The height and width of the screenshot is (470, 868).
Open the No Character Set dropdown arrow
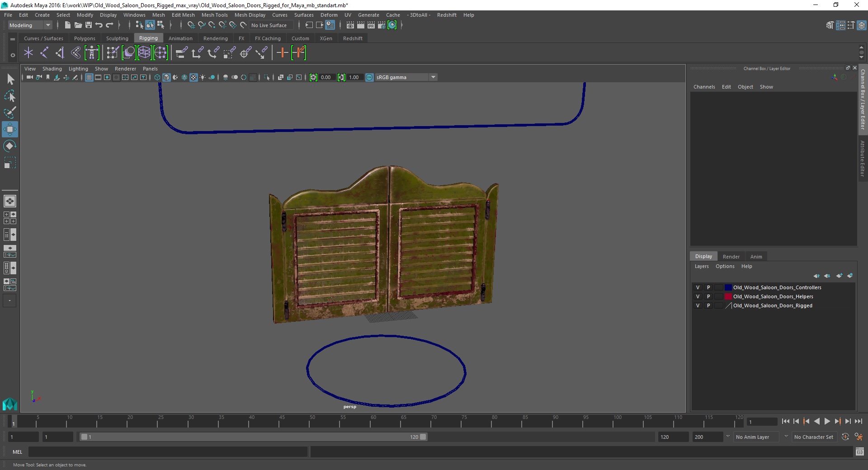(x=786, y=437)
